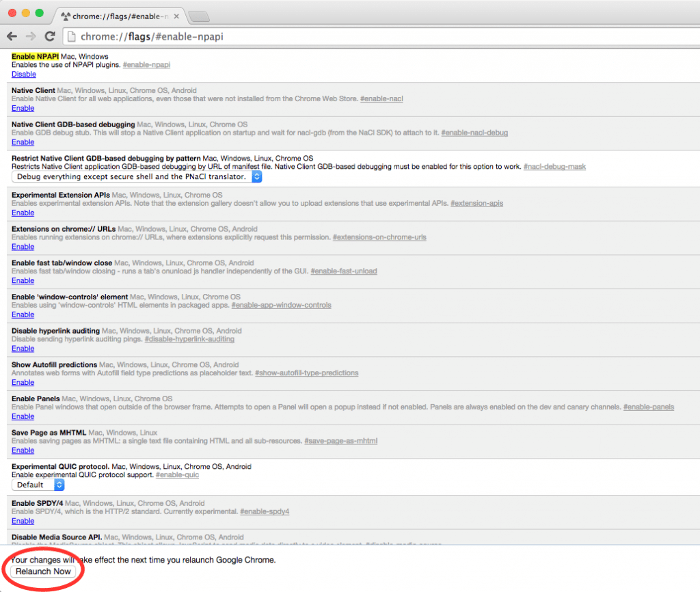700x592 pixels.
Task: Click the 'Experimental QUIC protocol.' title
Action: (61, 466)
